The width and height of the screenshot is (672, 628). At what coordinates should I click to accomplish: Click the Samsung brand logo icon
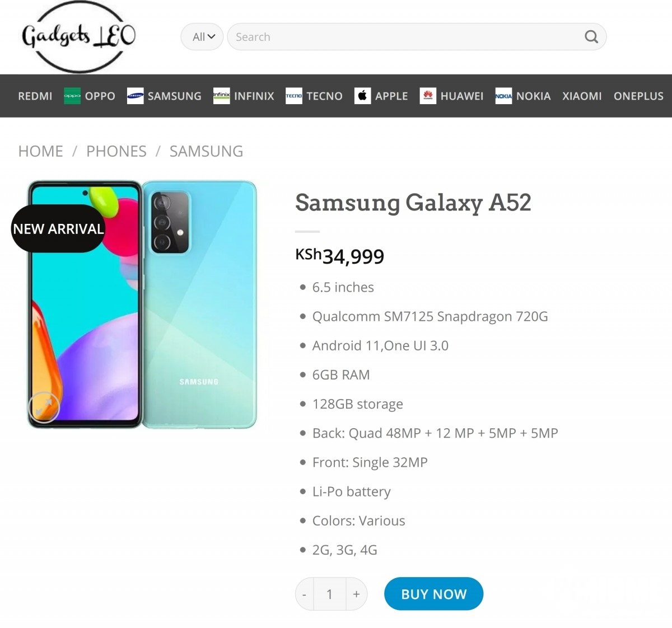point(135,96)
